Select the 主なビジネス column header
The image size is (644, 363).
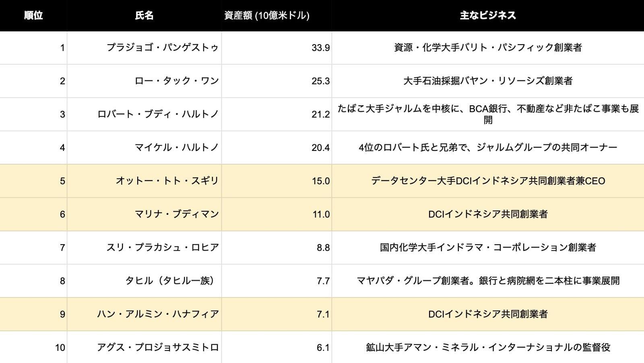pyautogui.click(x=488, y=15)
